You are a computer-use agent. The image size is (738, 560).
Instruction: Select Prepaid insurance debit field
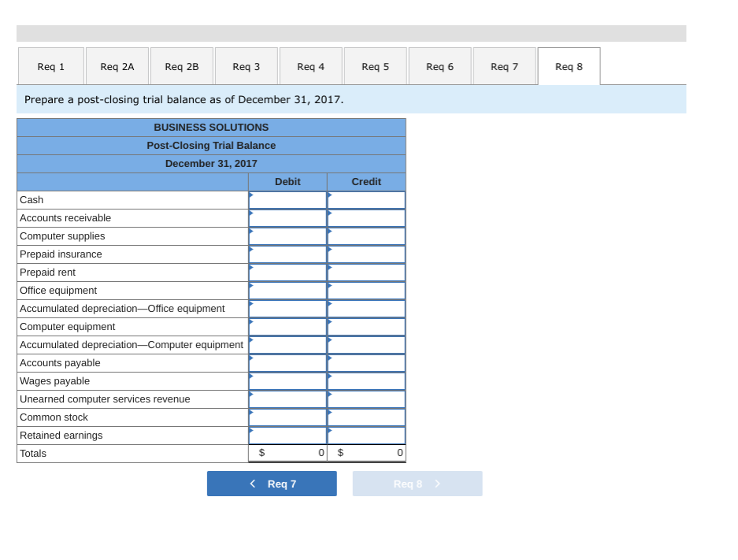pos(287,254)
